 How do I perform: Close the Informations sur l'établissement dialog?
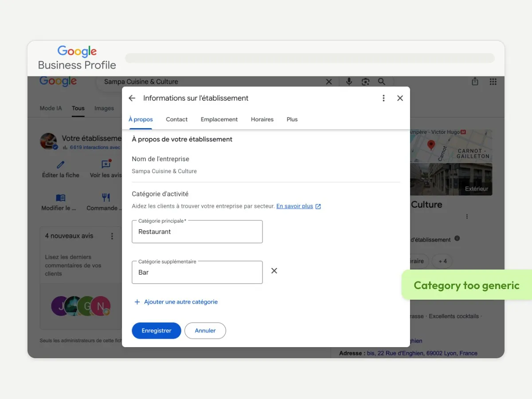click(400, 98)
